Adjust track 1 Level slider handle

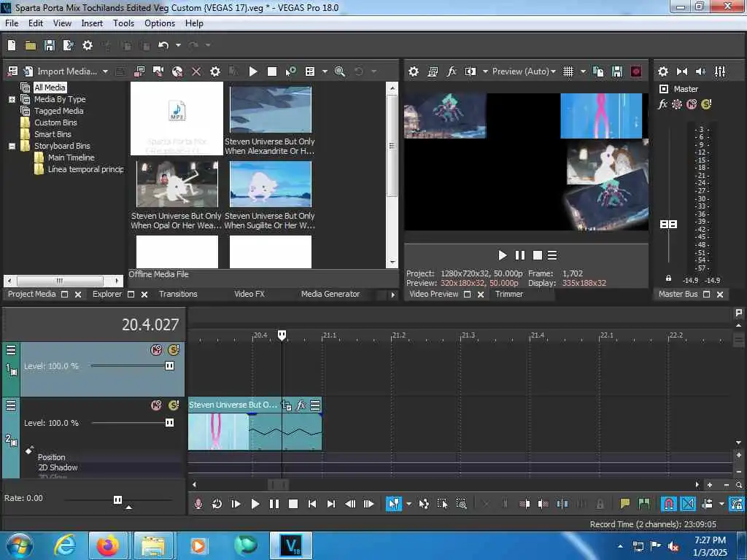pos(169,366)
